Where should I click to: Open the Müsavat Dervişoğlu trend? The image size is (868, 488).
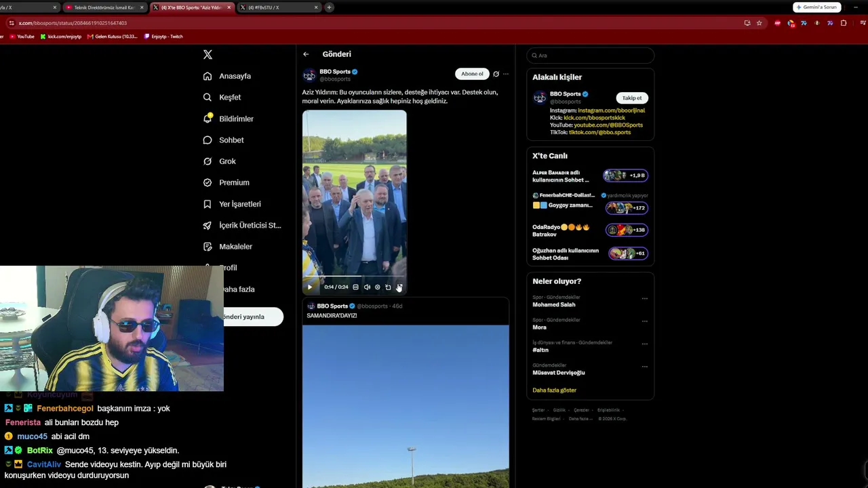click(558, 373)
